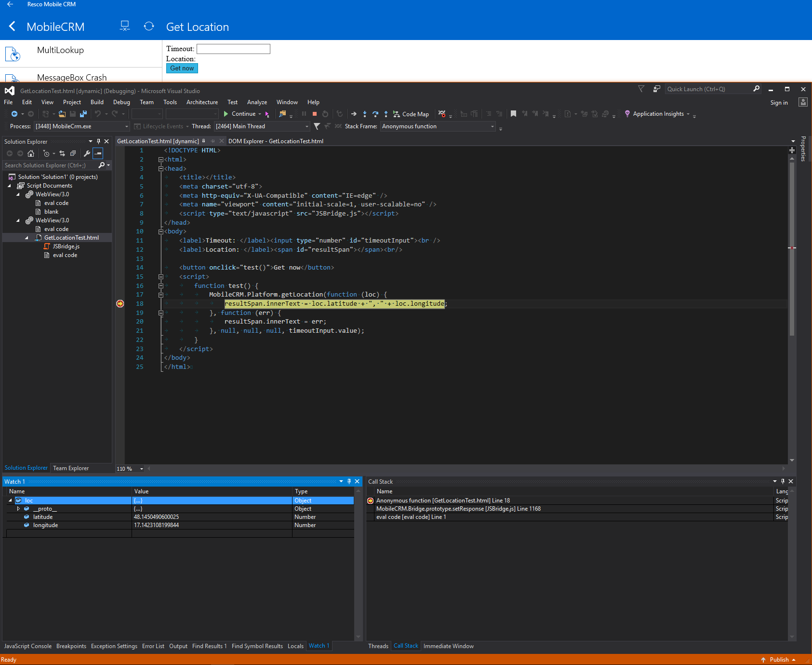Toggle the breakpoint on line 18
The width and height of the screenshot is (812, 665).
coord(120,304)
